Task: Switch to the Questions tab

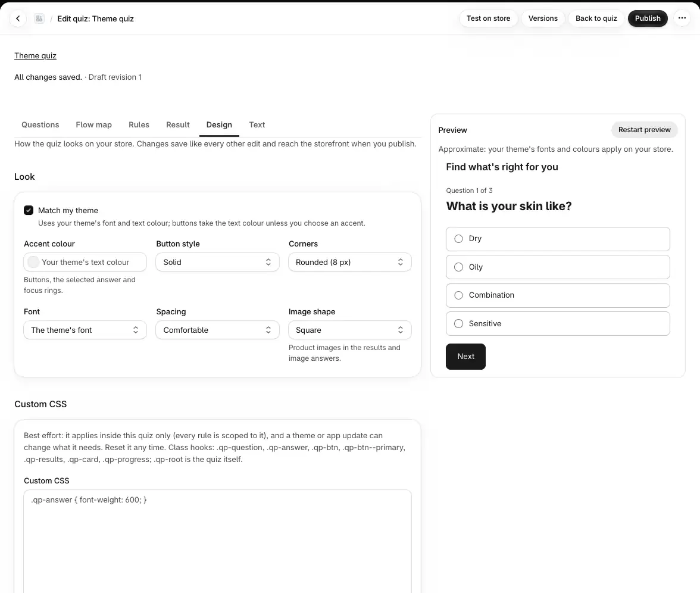Action: point(40,124)
